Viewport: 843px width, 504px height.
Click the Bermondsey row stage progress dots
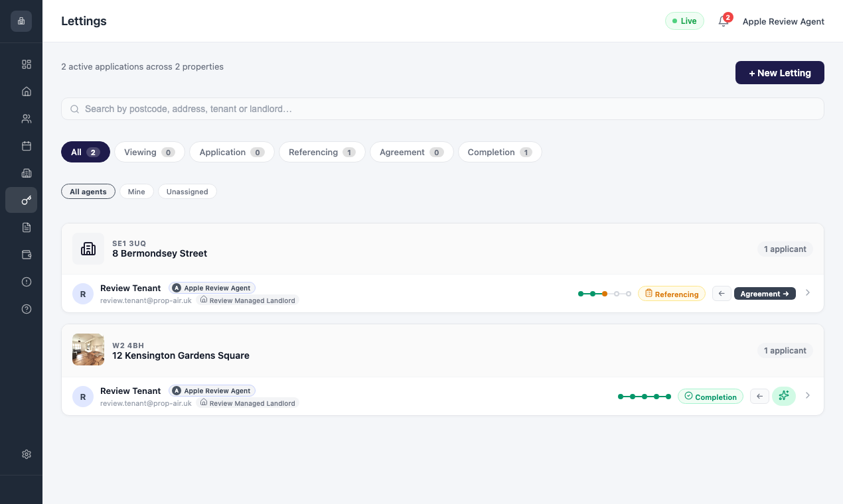click(605, 293)
